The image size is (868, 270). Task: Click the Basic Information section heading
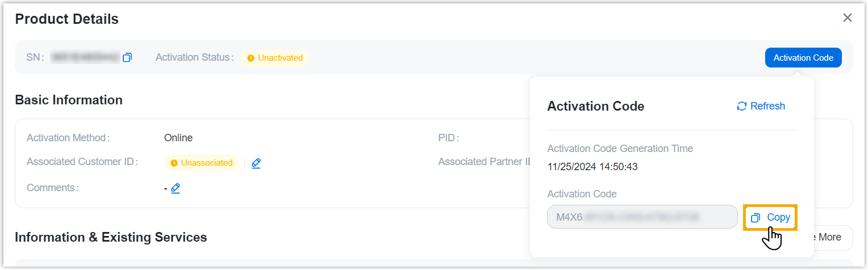(x=69, y=100)
